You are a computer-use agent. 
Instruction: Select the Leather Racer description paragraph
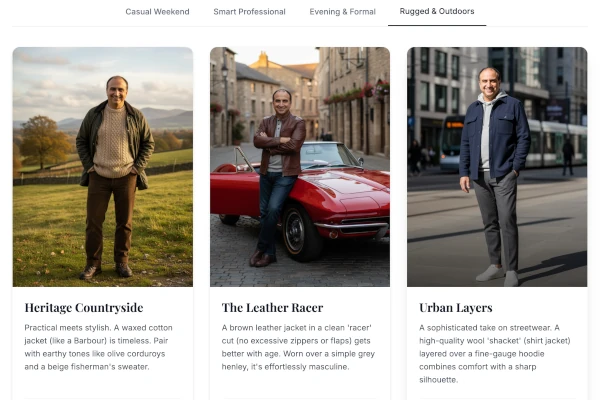coord(298,347)
